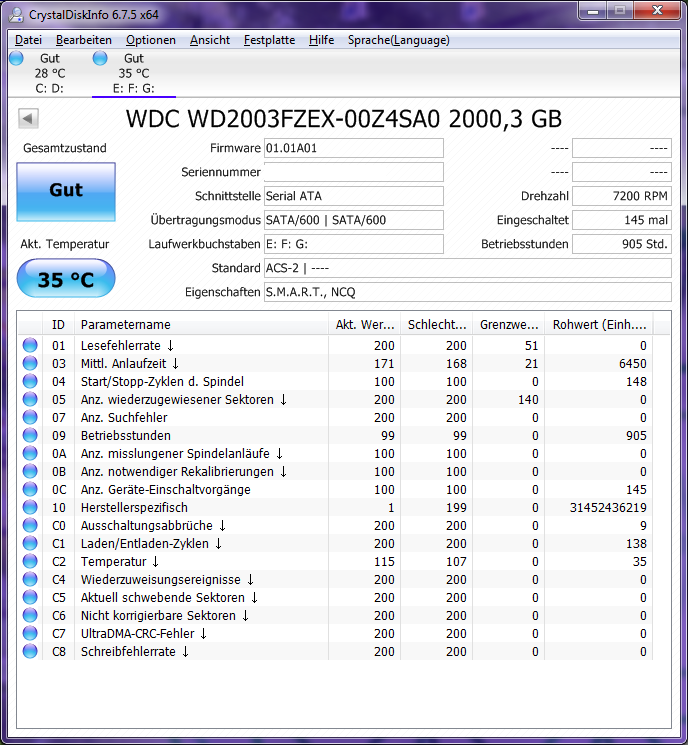
Task: Open the Festplatte menu
Action: click(x=269, y=40)
